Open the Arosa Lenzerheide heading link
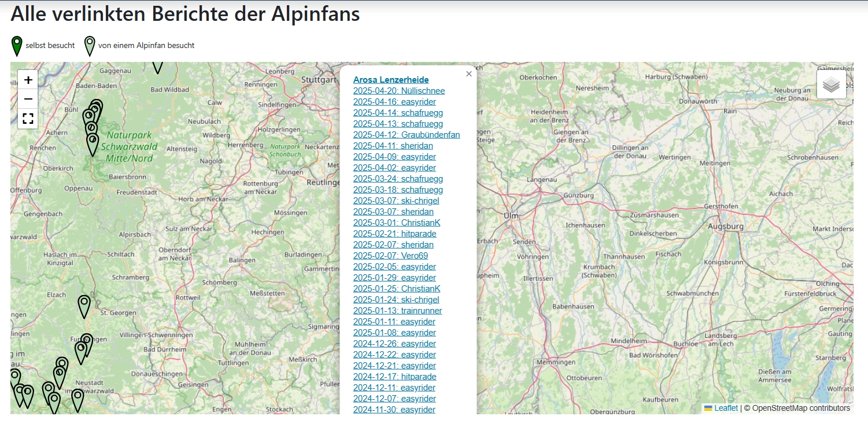Viewport: 868px width, 427px height. (x=391, y=80)
